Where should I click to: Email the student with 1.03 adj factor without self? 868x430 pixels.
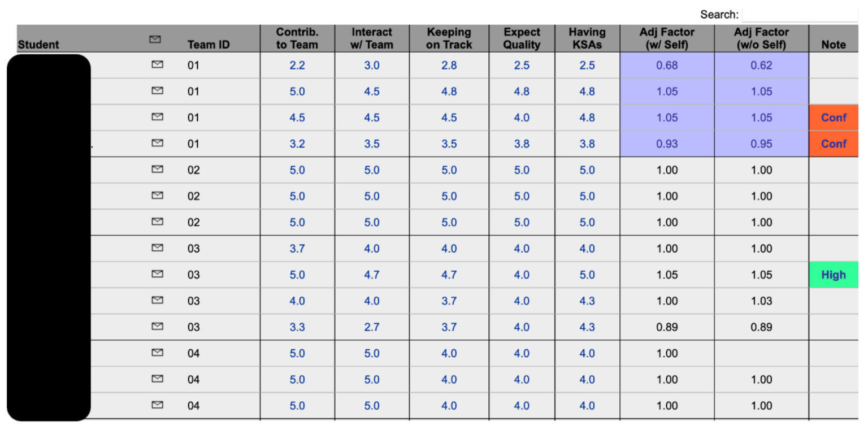pos(158,300)
